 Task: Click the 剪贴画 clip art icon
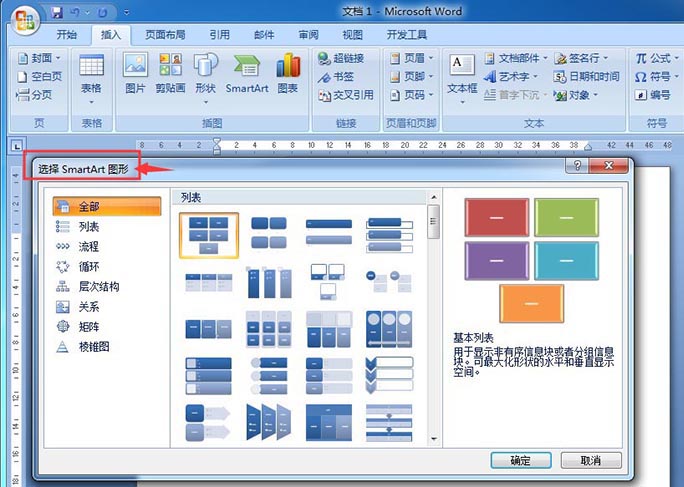tap(170, 73)
